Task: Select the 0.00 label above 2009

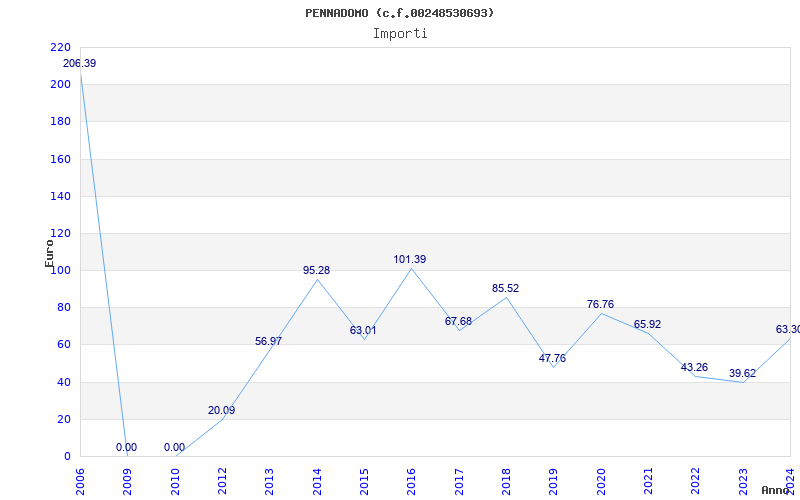Action: (x=126, y=447)
